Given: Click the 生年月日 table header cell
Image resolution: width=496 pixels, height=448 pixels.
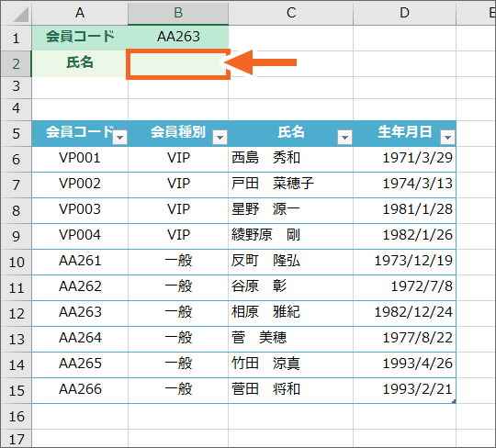Looking at the screenshot, I should [404, 133].
